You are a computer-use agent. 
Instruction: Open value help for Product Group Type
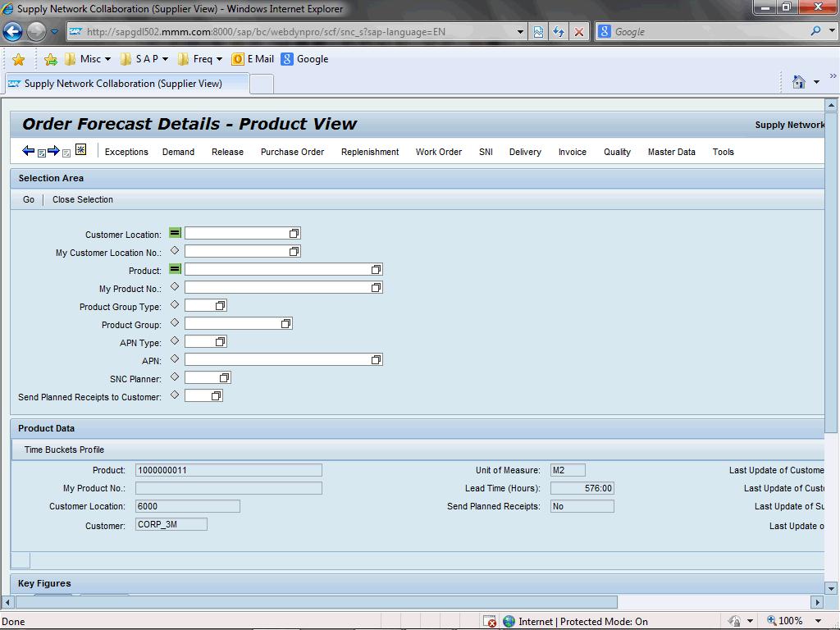point(220,305)
